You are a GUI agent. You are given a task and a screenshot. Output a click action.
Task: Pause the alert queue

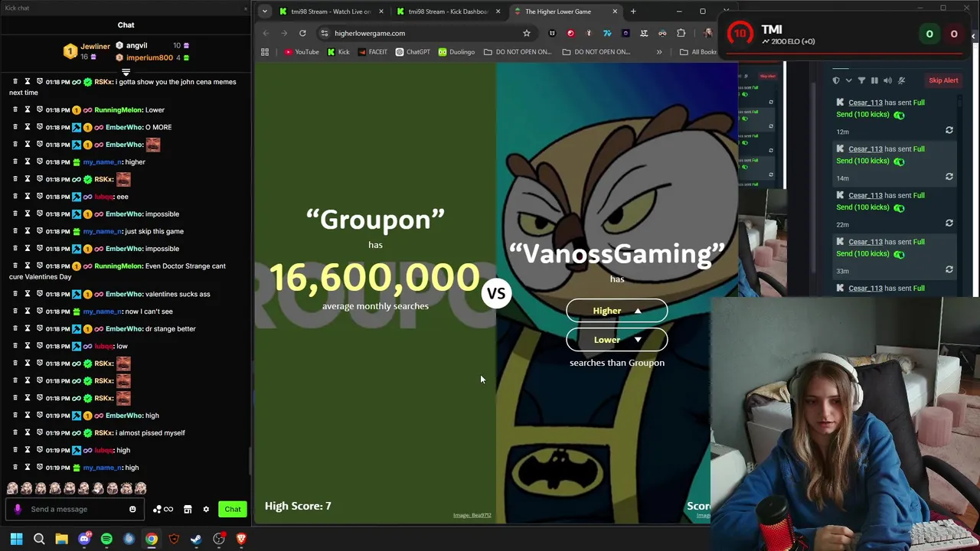[x=874, y=80]
